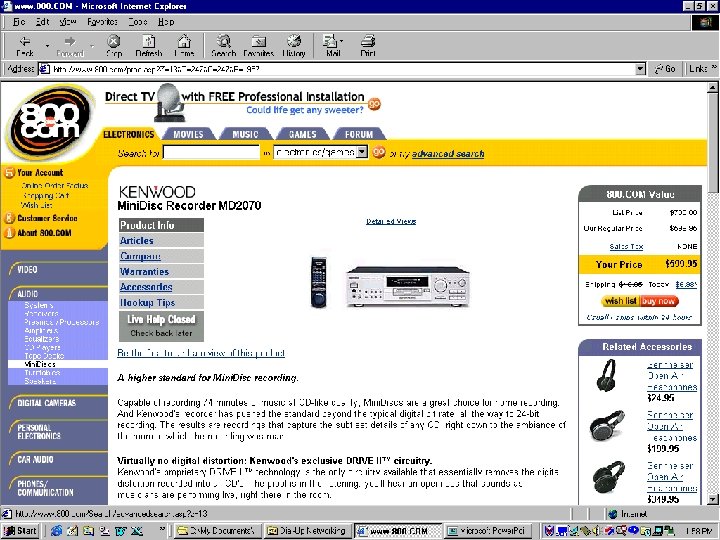Open the Help menu
Screen dimensions: 720x540
tap(166, 22)
